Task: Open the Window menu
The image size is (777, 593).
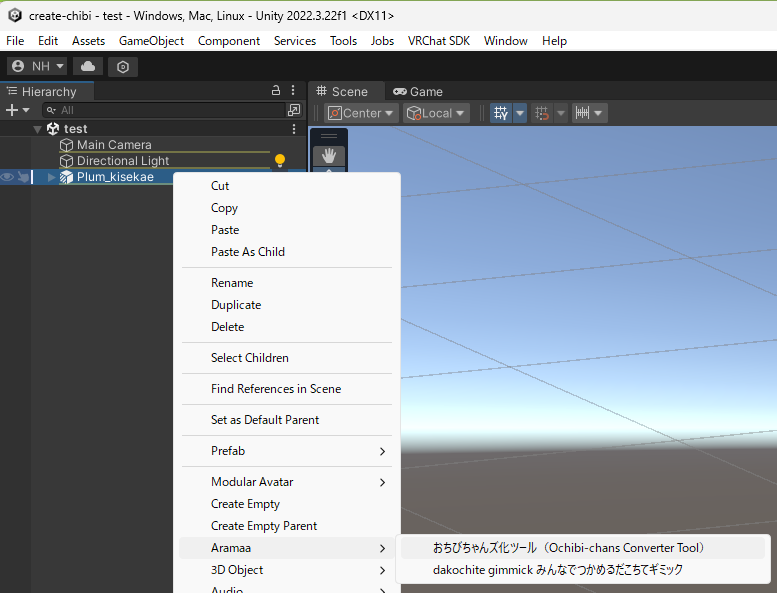Action: tap(505, 41)
